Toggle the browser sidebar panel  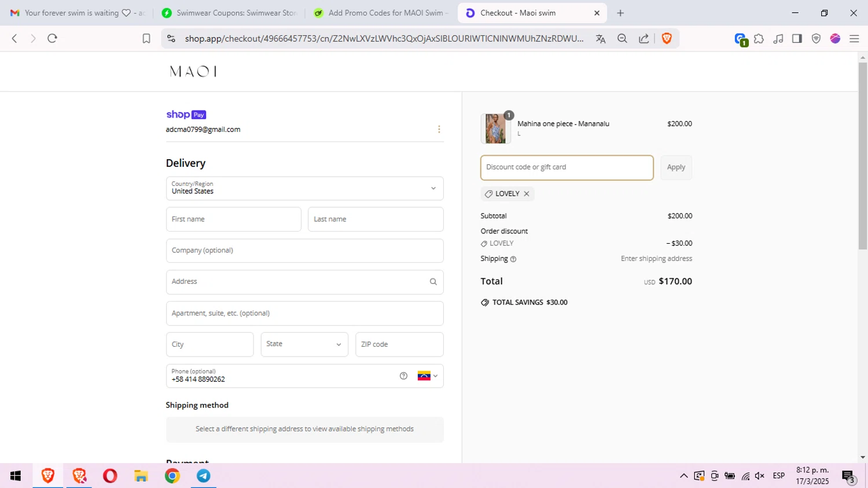797,39
